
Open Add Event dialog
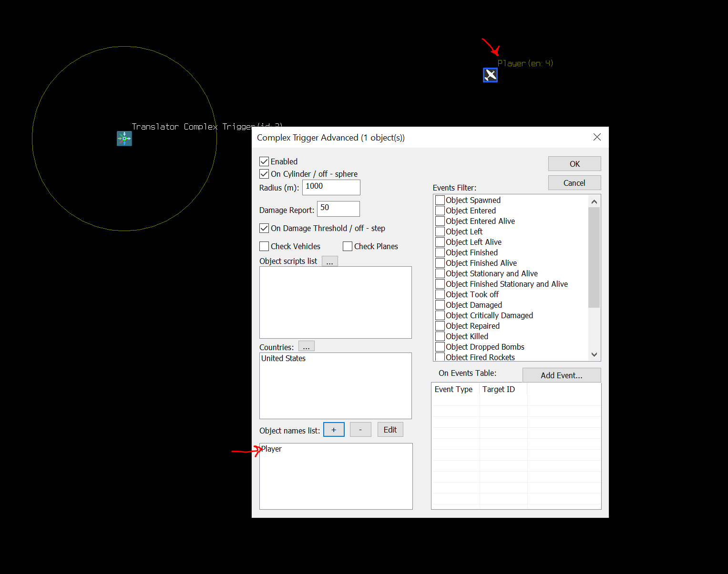562,375
